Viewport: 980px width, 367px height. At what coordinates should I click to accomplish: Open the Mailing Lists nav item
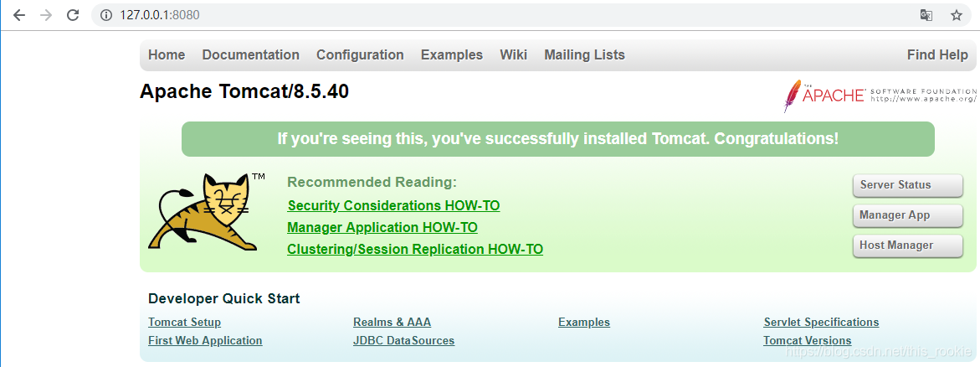(584, 55)
